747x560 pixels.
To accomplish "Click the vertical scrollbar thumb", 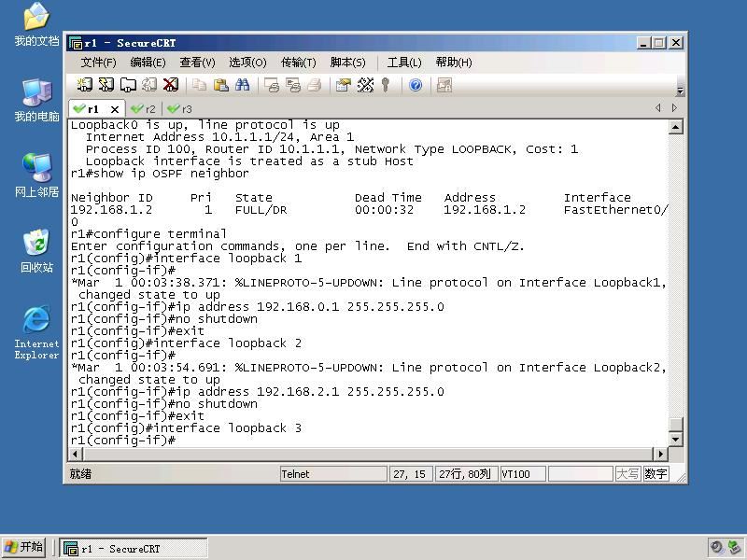I will pos(675,425).
